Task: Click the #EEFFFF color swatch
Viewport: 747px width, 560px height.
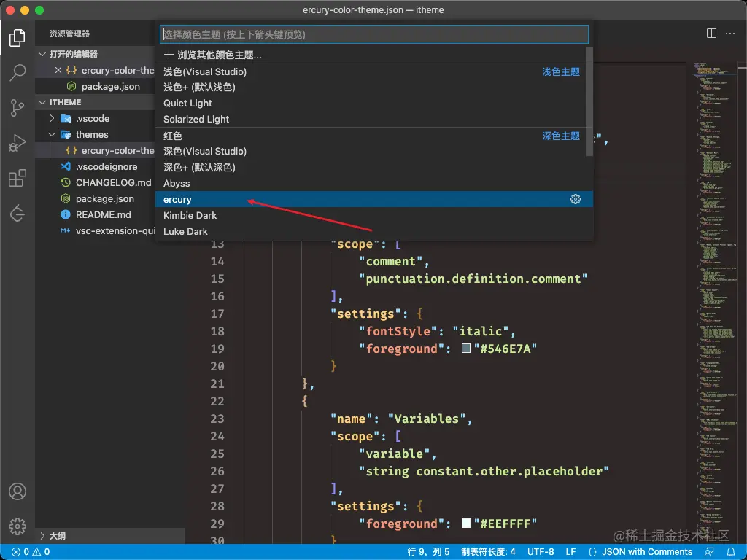Action: click(x=466, y=524)
